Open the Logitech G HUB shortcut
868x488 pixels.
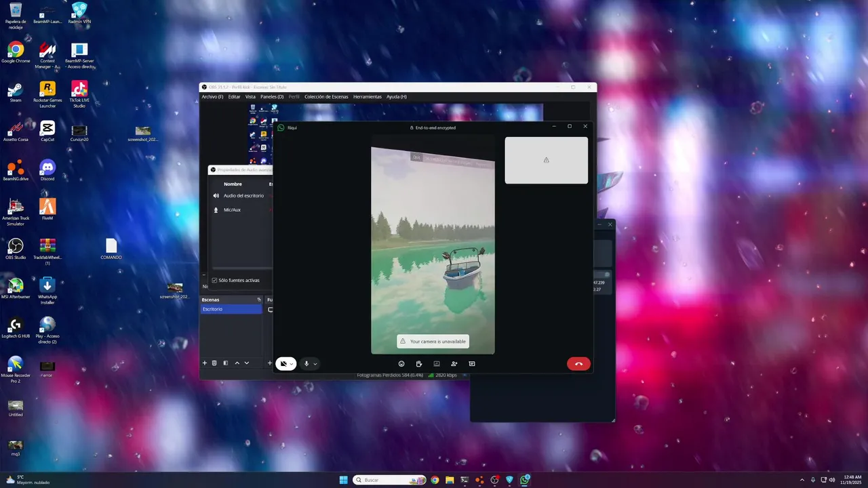16,327
